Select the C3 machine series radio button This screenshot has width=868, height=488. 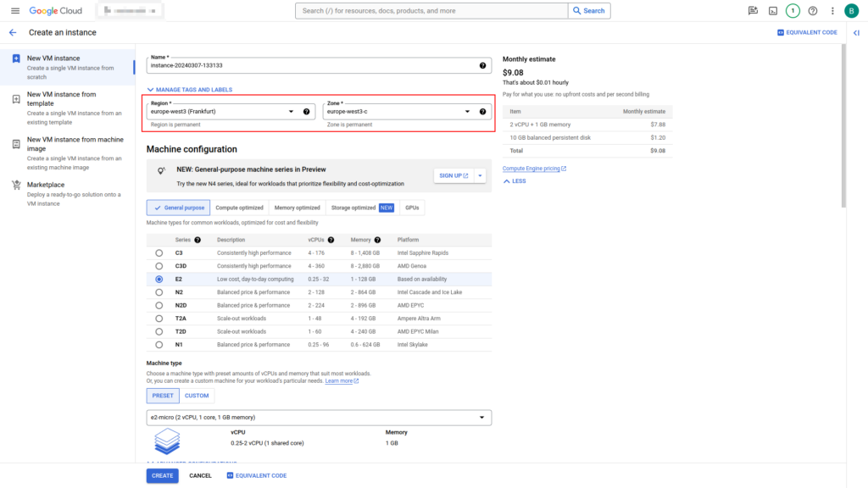[159, 252]
